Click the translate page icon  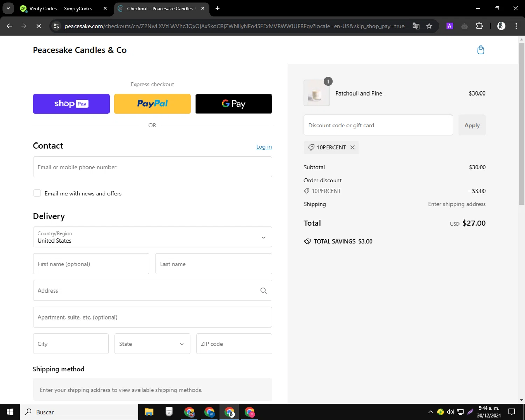tap(416, 26)
